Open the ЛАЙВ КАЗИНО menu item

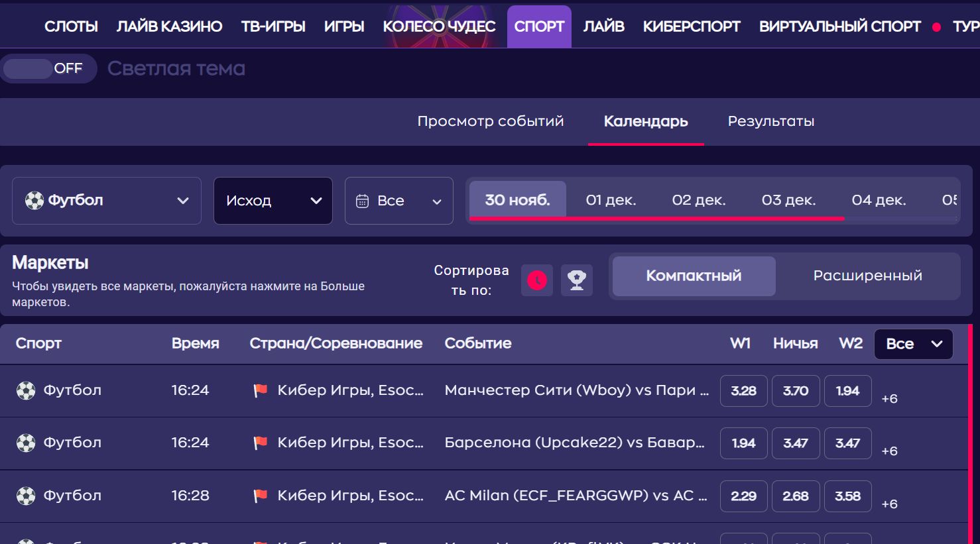[169, 27]
